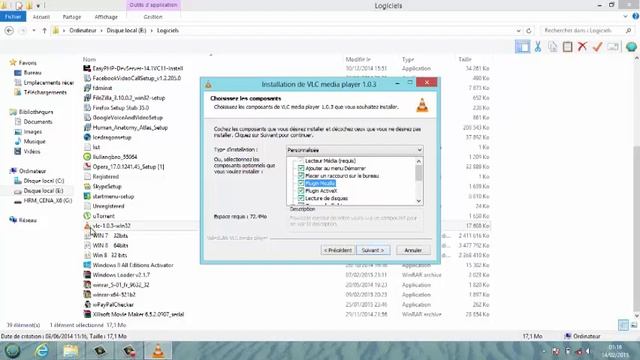Open Internet Explorer from the taskbar

[42, 351]
